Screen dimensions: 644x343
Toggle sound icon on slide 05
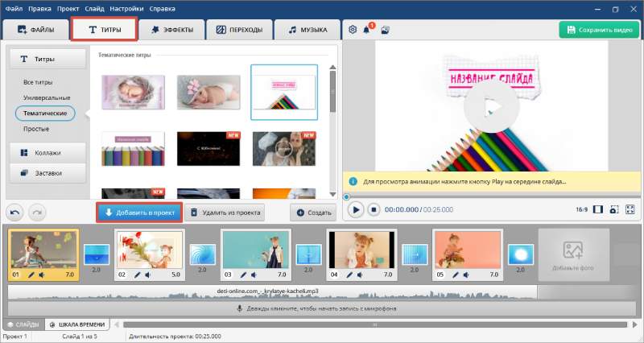coord(466,275)
